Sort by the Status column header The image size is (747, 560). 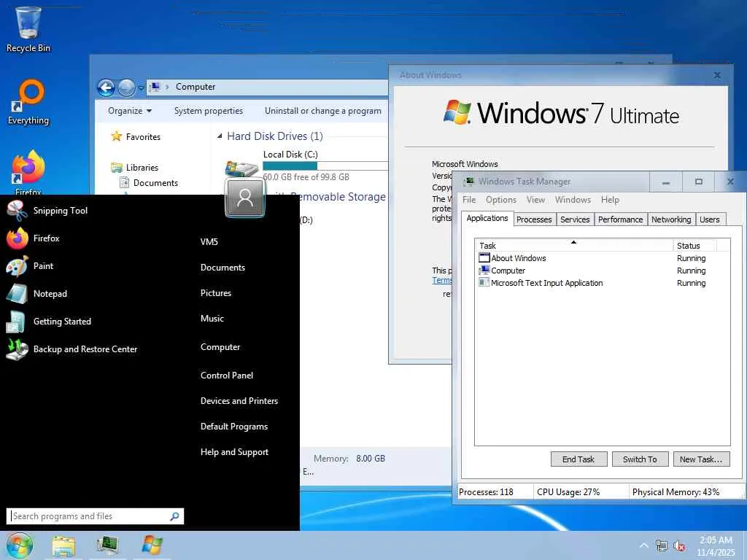694,245
